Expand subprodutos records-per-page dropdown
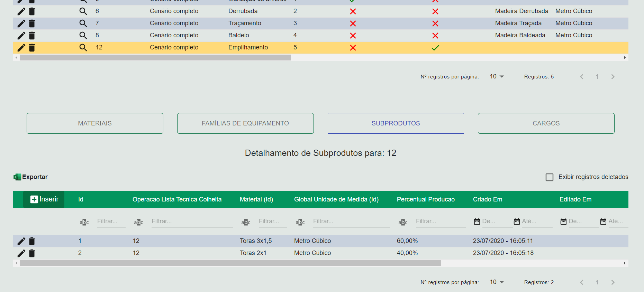 point(497,282)
